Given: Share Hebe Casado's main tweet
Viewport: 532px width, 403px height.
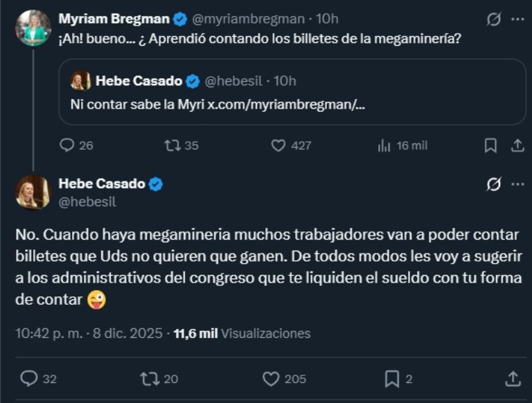Looking at the screenshot, I should (513, 379).
